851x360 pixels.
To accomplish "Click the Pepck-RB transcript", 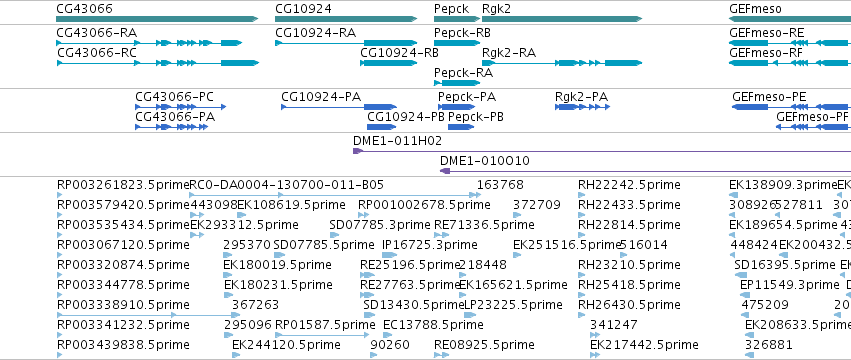I will coord(458,43).
